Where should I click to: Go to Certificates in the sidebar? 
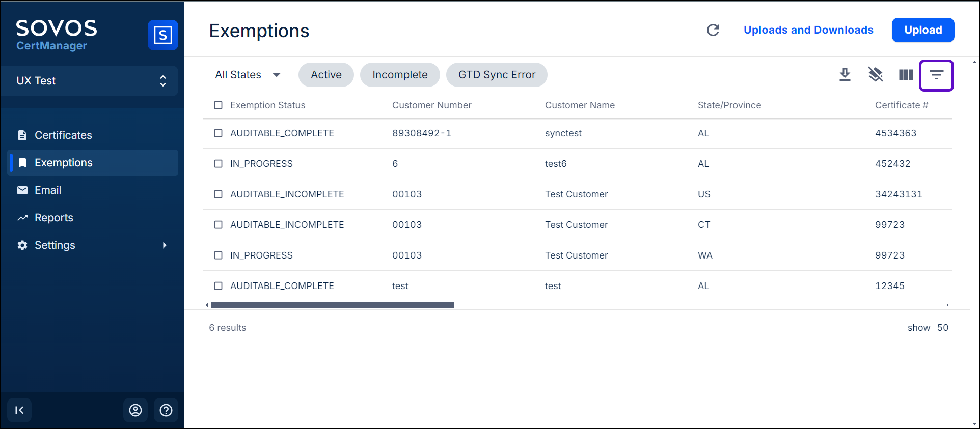click(63, 135)
